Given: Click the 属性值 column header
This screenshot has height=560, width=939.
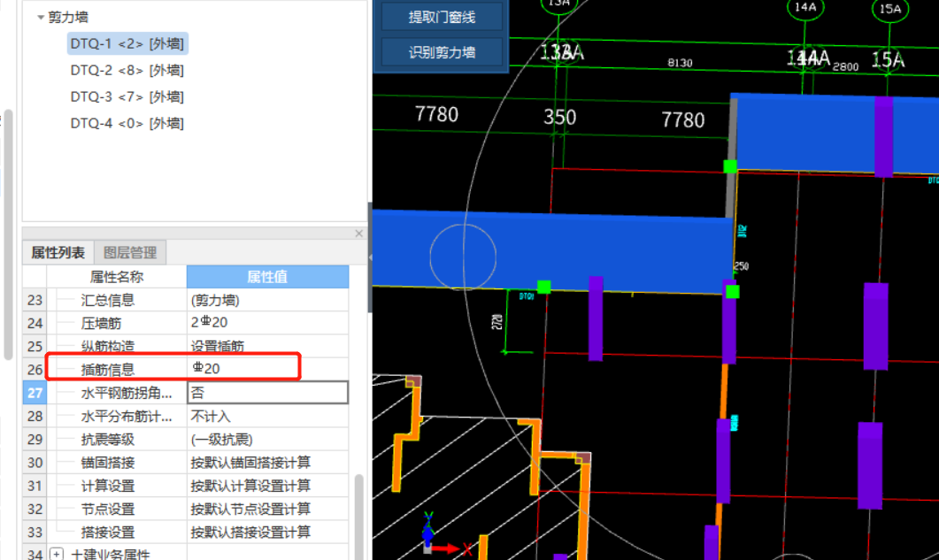Looking at the screenshot, I should tap(267, 277).
